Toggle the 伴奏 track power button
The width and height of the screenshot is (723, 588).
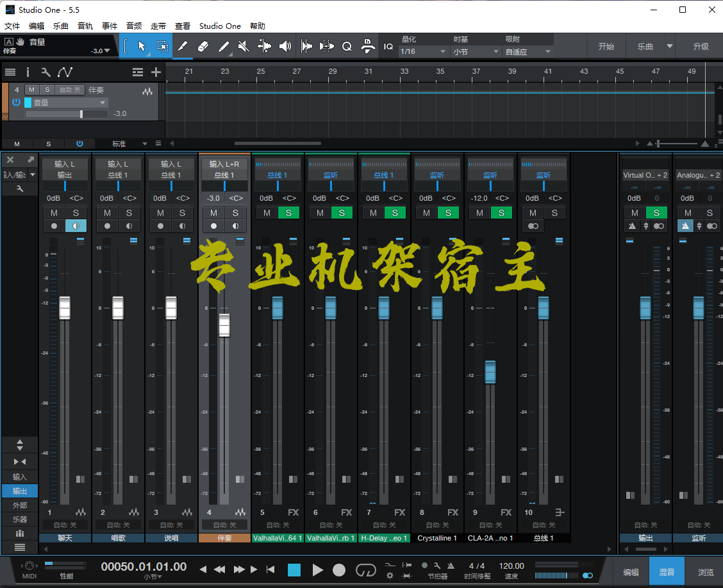[16, 102]
